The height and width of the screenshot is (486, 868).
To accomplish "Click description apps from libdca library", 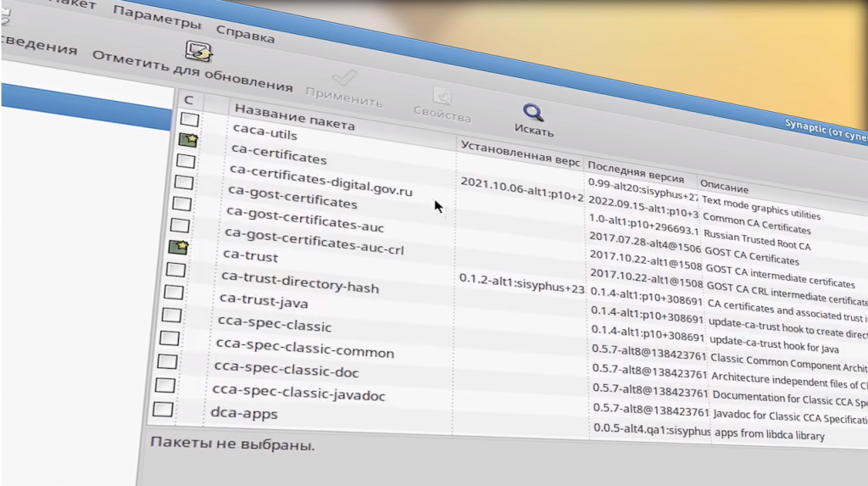I will click(770, 434).
